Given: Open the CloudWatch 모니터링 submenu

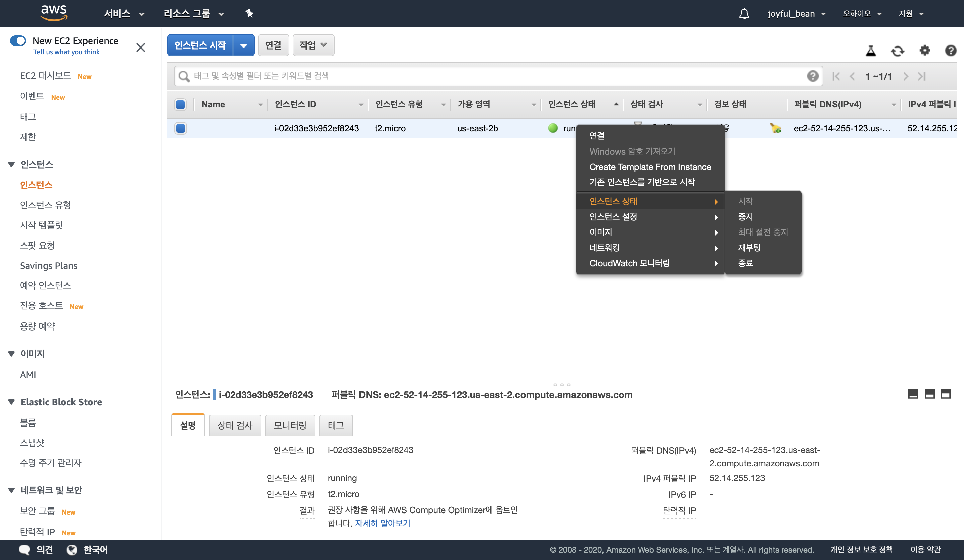Looking at the screenshot, I should (650, 263).
